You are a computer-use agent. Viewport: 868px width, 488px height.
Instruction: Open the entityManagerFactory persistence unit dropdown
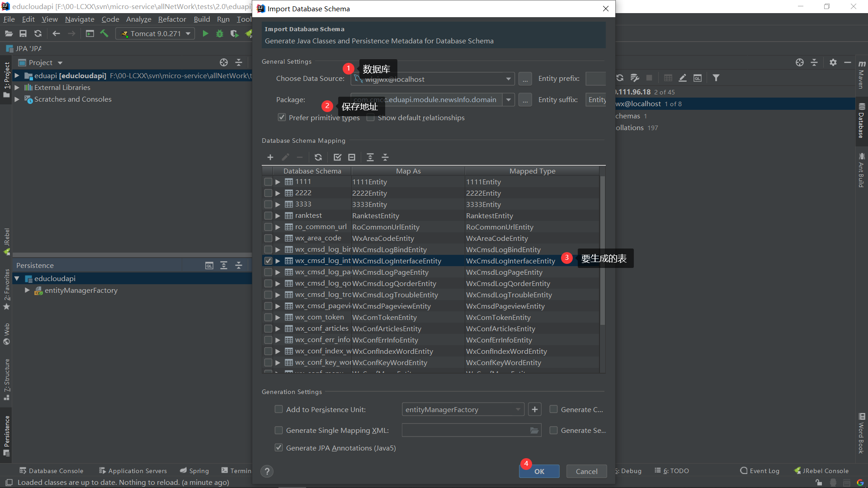tap(518, 409)
